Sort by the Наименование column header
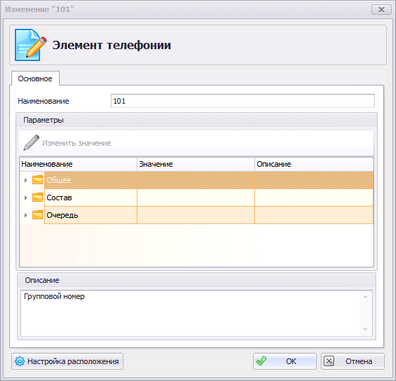This screenshot has height=381, width=396. [78, 164]
